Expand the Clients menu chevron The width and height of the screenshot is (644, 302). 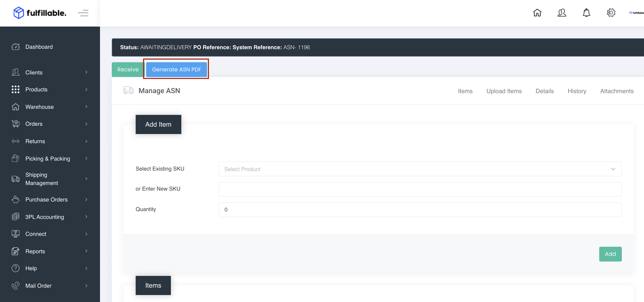86,72
